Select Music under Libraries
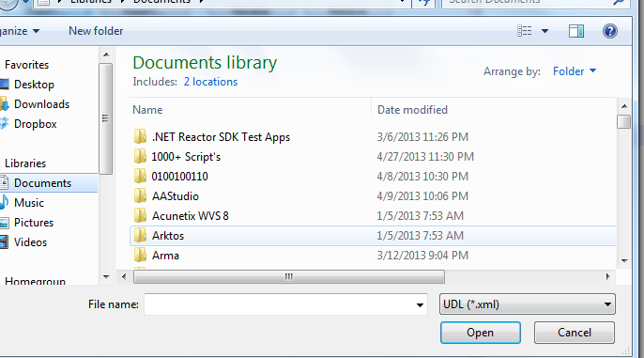 click(x=29, y=203)
